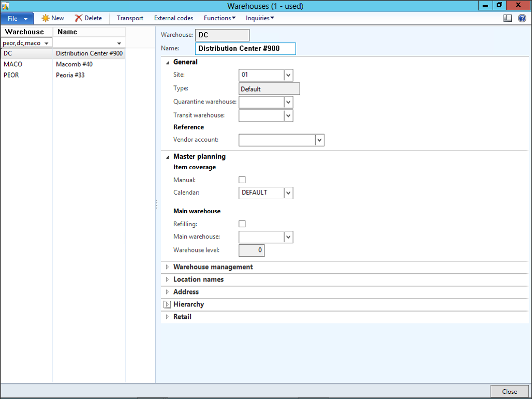Open Microsoft Dynamics AX help

coord(522,18)
